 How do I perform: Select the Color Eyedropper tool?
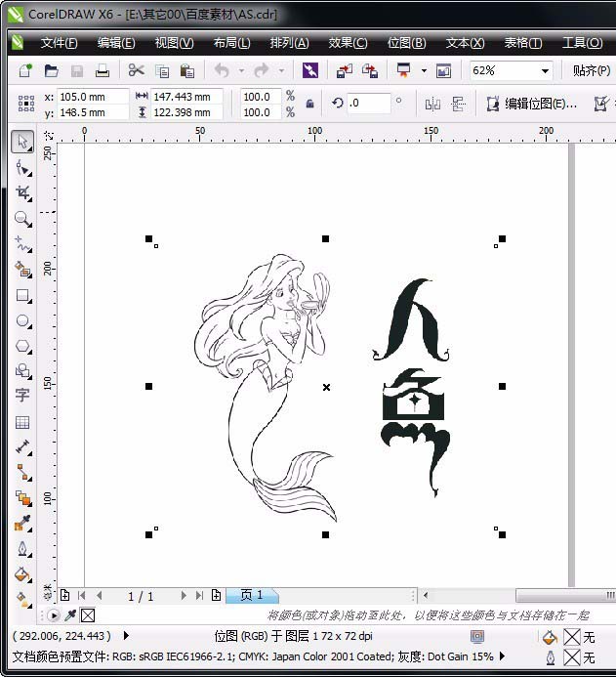point(22,524)
